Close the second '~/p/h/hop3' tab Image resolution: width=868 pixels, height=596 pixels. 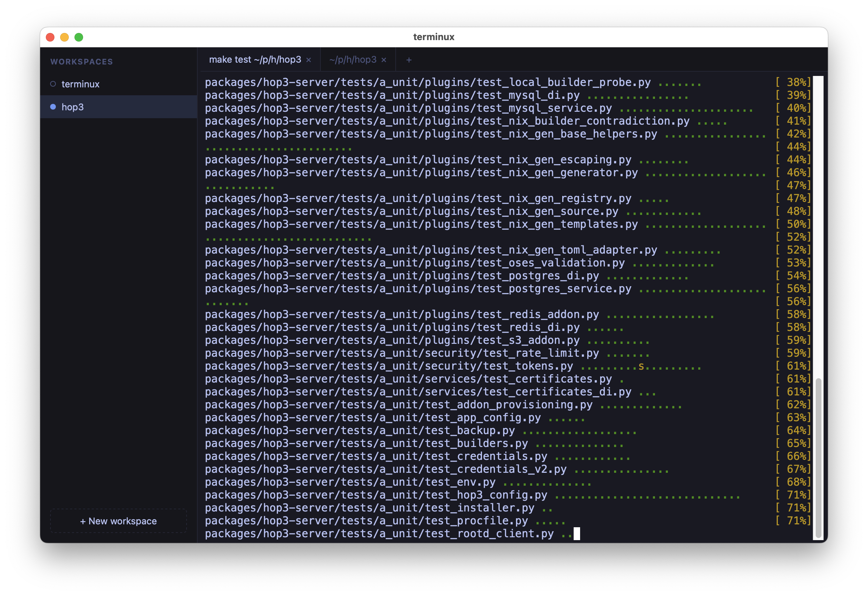[384, 60]
